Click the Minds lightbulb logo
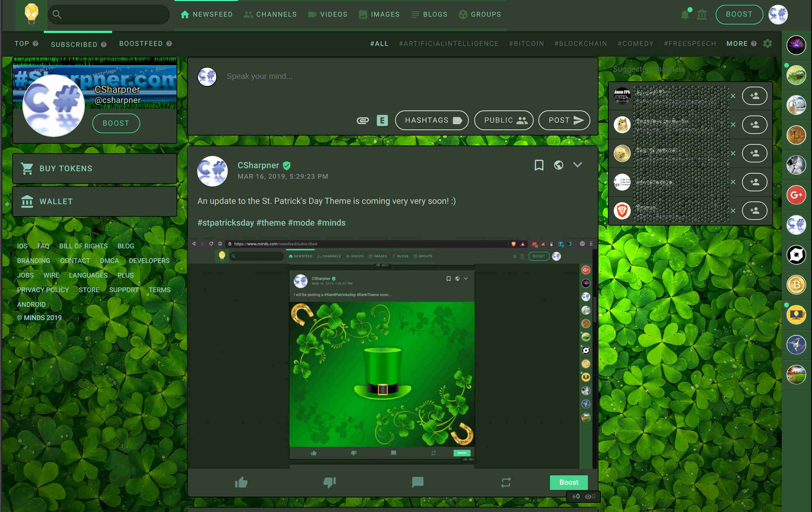The image size is (812, 512). point(31,14)
